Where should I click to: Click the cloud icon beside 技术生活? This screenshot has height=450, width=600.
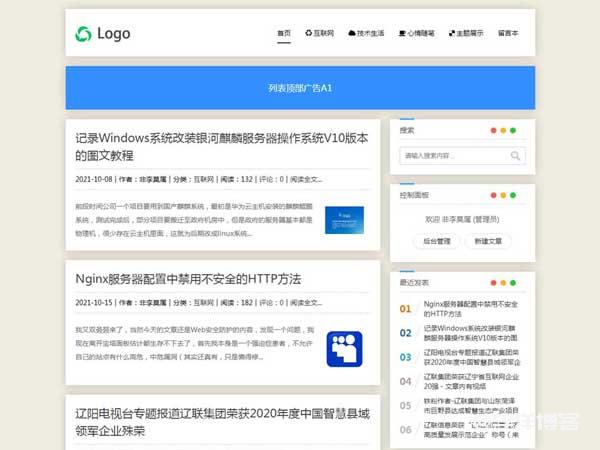click(352, 33)
